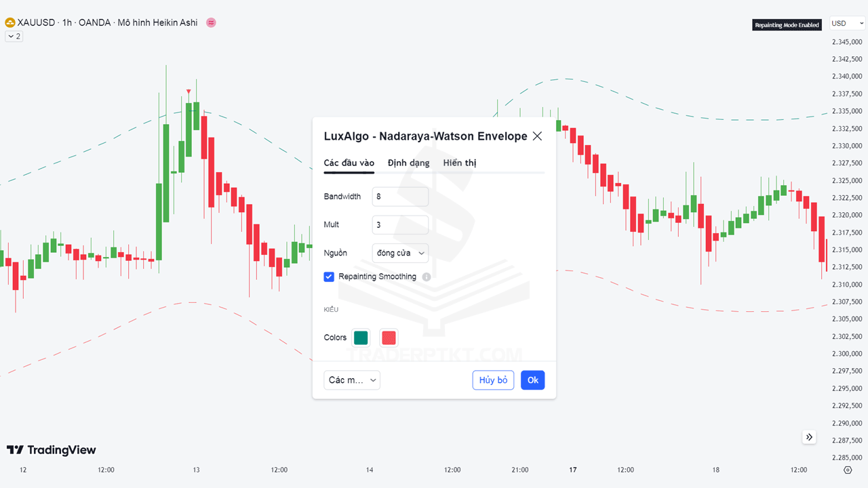Open the USD currency dropdown
Screen dimensions: 868x488
[848, 23]
